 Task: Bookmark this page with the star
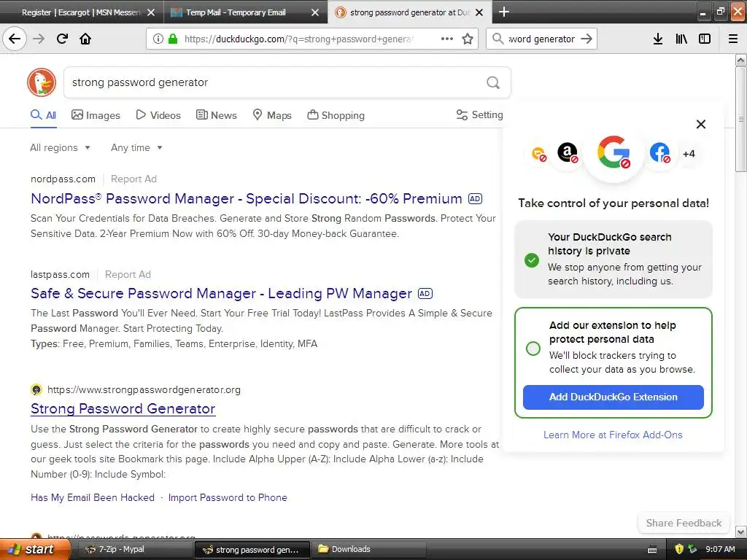(468, 39)
